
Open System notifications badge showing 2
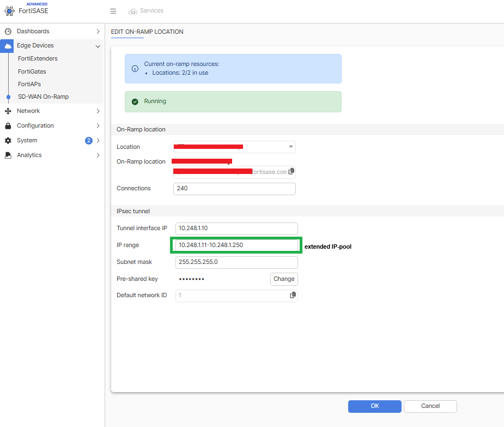[89, 141]
